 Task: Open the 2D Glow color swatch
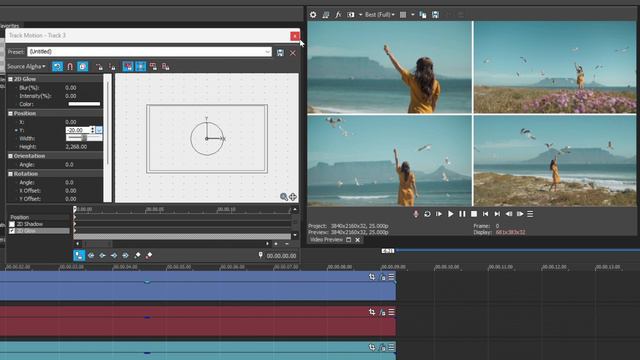84,104
